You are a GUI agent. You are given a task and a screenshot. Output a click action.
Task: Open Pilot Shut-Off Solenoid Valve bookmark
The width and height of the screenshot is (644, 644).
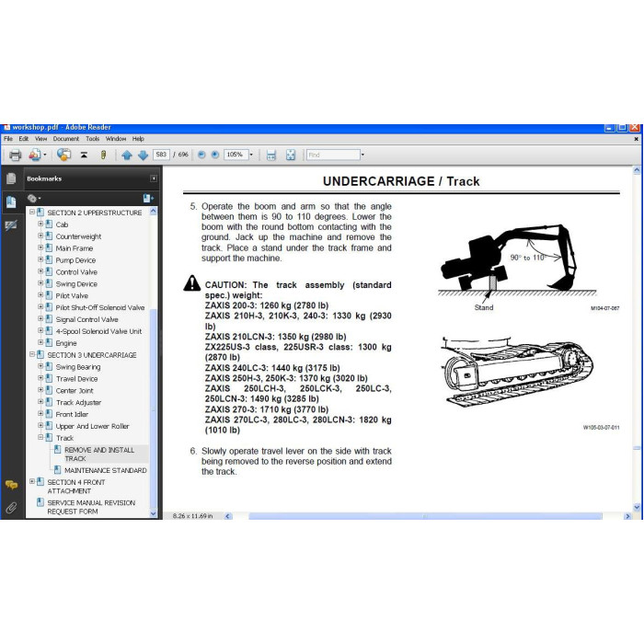click(x=99, y=307)
